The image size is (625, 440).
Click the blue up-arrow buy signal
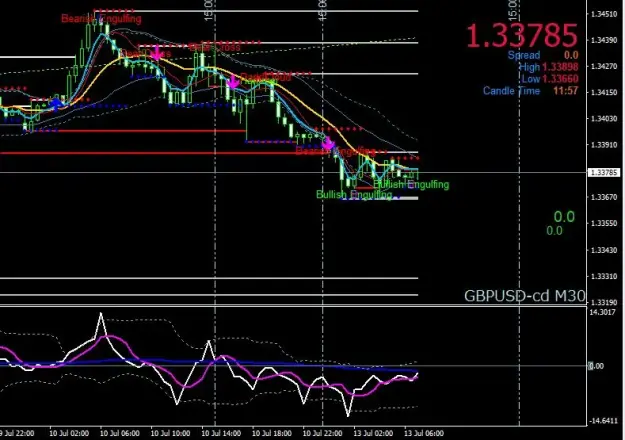pyautogui.click(x=57, y=104)
